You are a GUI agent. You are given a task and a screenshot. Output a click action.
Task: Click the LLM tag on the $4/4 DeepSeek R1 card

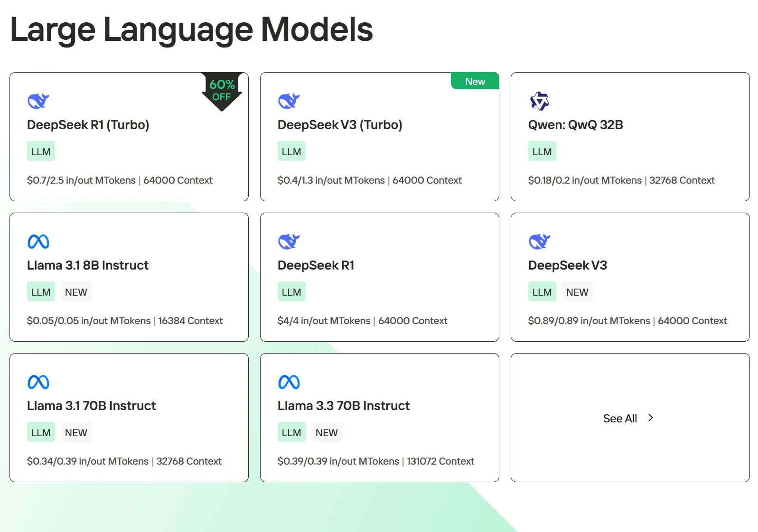pyautogui.click(x=291, y=292)
